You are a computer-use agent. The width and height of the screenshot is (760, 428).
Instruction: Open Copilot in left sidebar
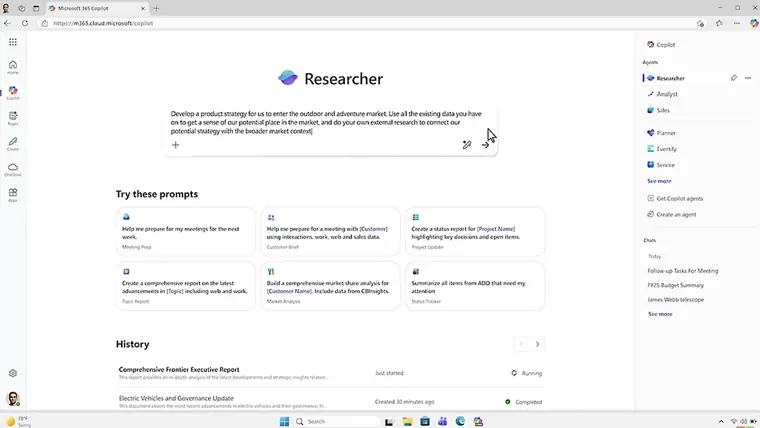click(13, 93)
